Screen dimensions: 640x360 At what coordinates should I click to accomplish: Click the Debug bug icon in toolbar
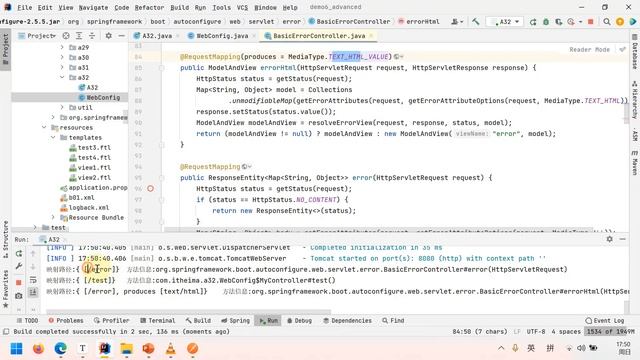tap(546, 22)
